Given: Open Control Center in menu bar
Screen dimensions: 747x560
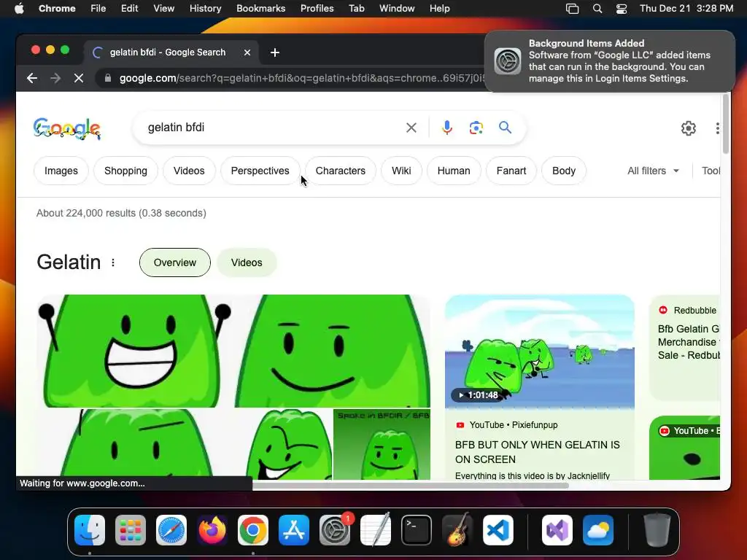Looking at the screenshot, I should pos(622,9).
